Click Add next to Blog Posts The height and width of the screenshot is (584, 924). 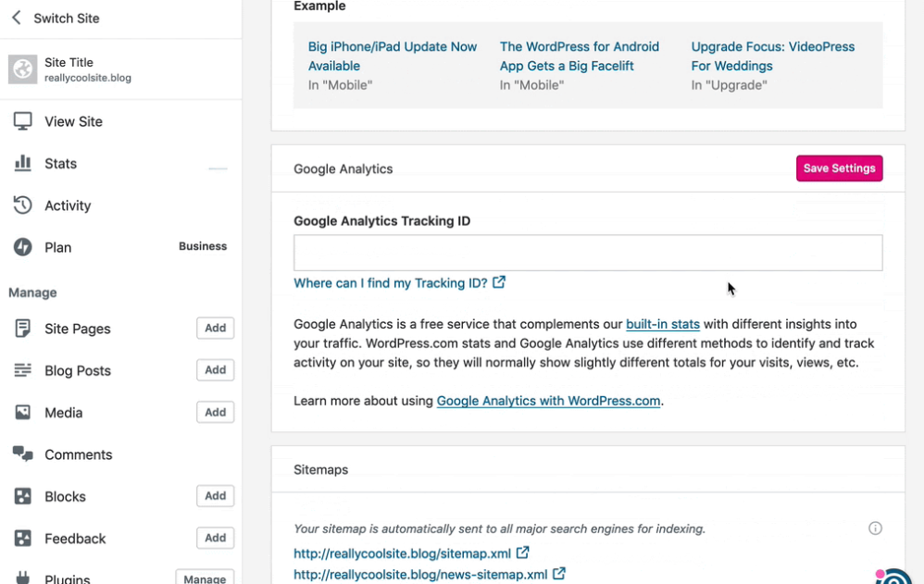[215, 369]
